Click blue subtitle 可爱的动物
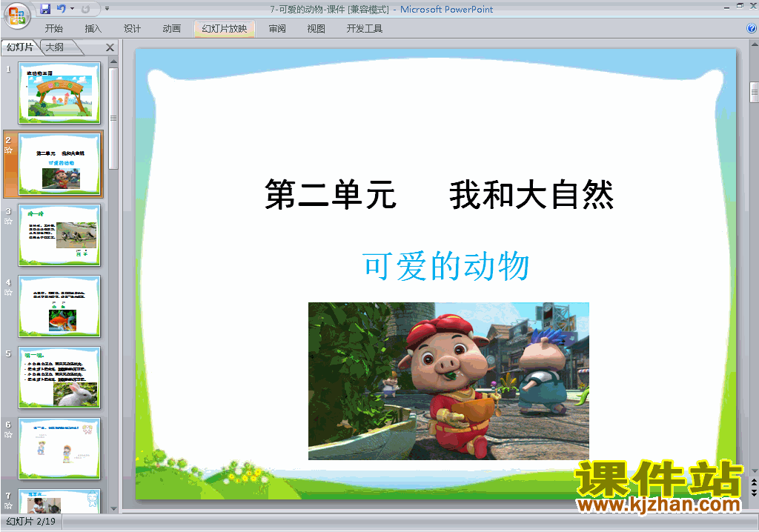 click(445, 266)
